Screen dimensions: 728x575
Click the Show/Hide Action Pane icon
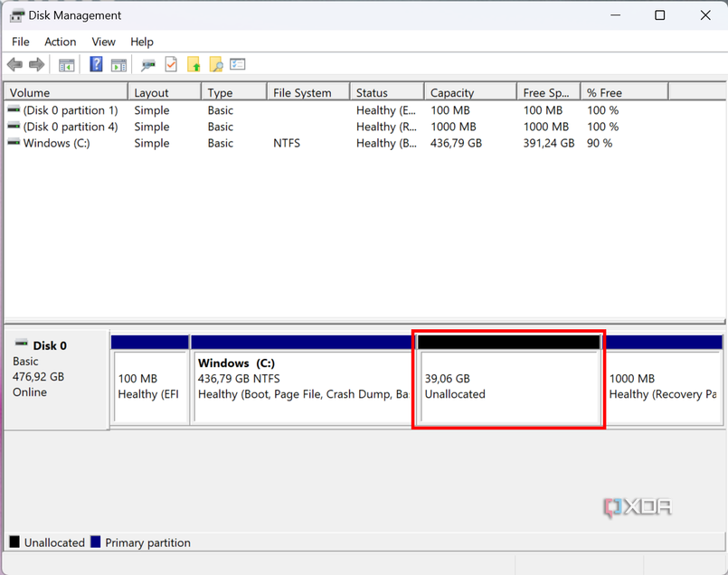118,65
